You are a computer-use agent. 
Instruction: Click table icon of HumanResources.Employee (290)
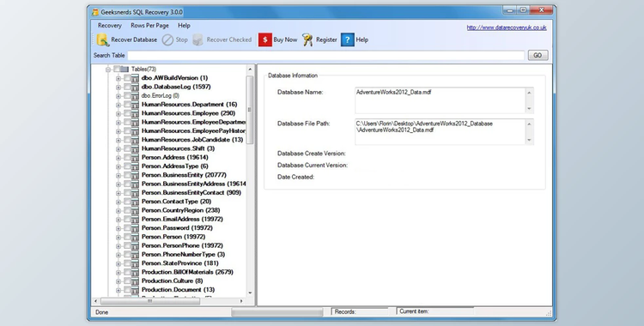pyautogui.click(x=135, y=113)
